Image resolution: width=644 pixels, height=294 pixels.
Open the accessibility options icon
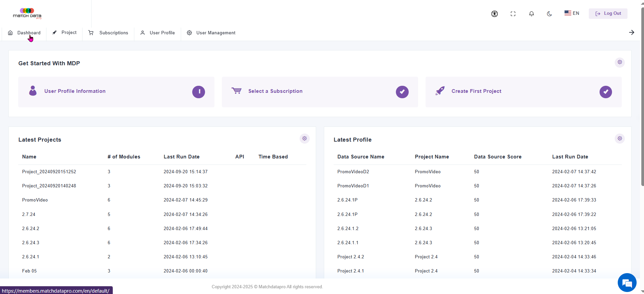pyautogui.click(x=495, y=14)
